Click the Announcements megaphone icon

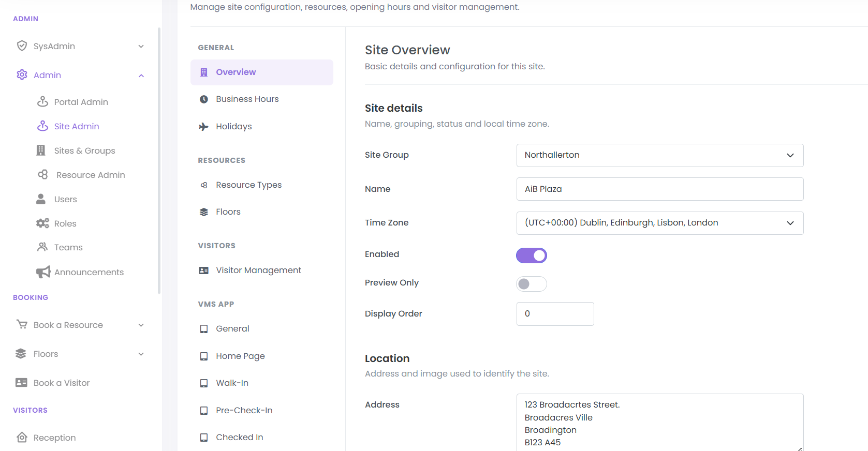point(43,272)
